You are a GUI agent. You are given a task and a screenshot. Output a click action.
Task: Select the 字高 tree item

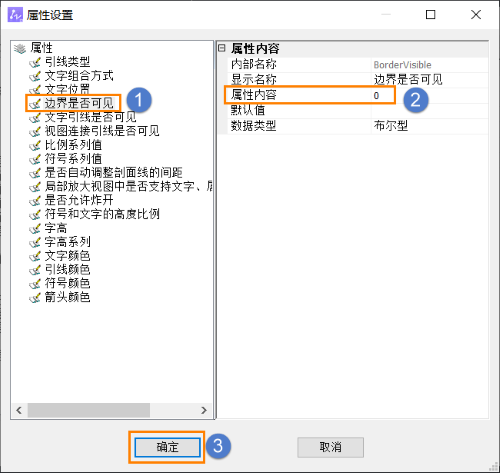point(56,228)
